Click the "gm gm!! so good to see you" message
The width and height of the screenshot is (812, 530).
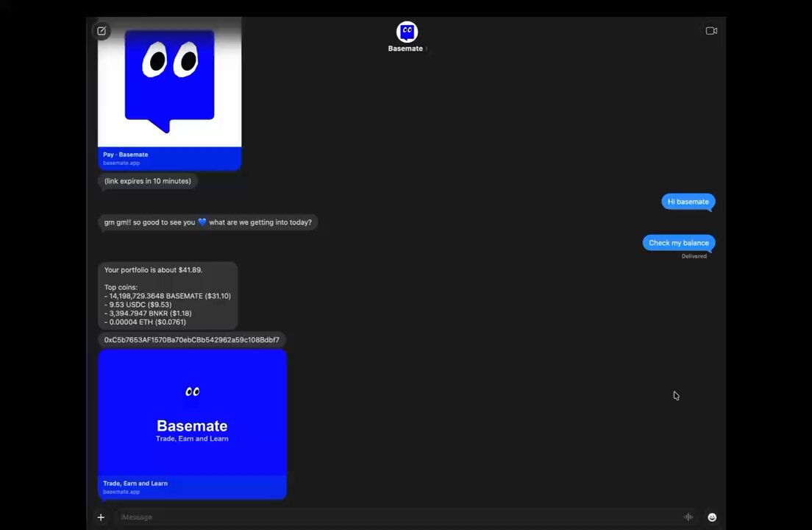pos(207,222)
